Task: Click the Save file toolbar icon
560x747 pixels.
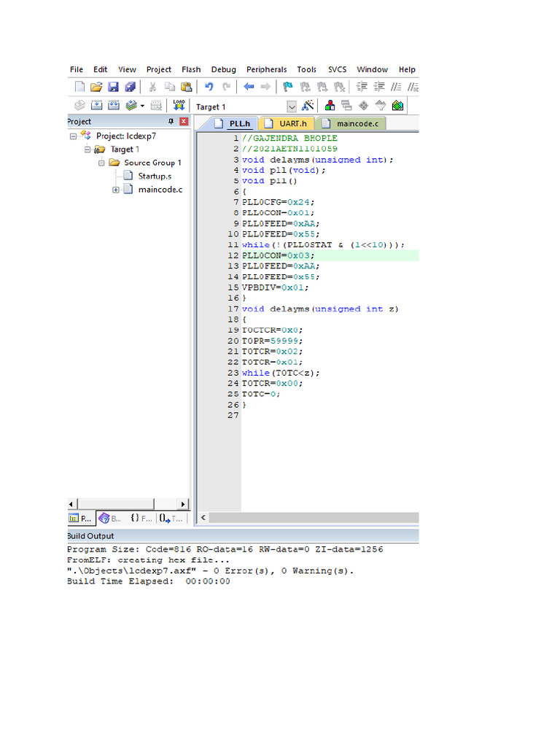Action: (113, 87)
